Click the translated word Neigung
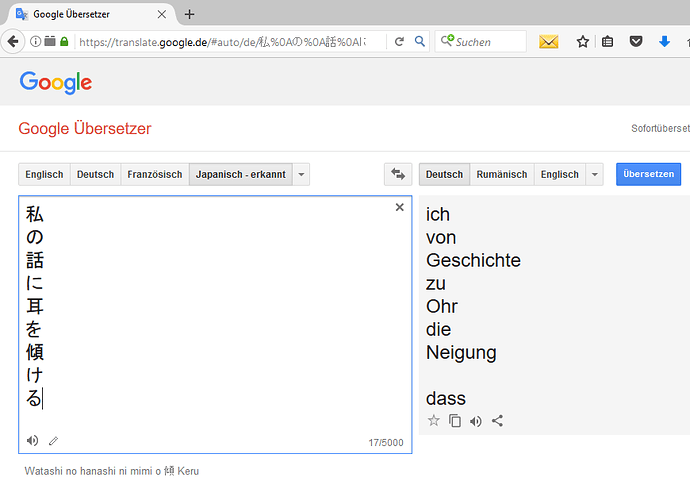The height and width of the screenshot is (480, 690). coord(461,353)
